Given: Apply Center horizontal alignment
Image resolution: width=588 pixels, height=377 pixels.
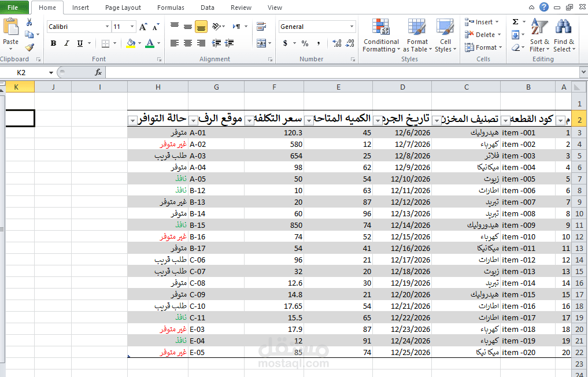Looking at the screenshot, I should (187, 43).
